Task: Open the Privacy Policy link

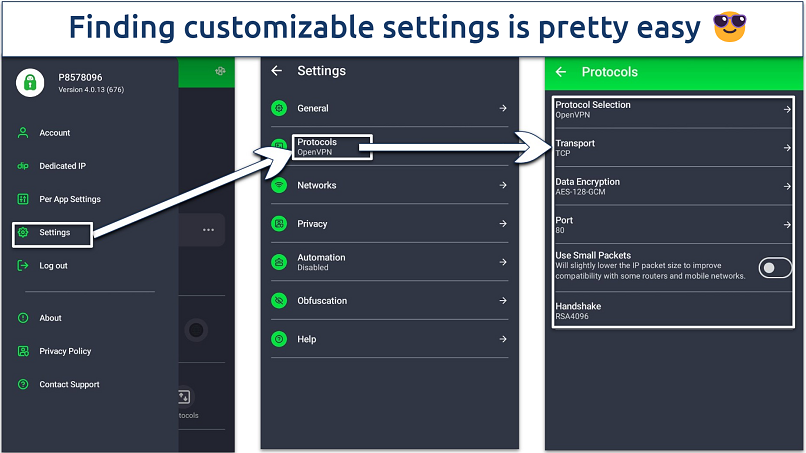Action: pos(65,351)
